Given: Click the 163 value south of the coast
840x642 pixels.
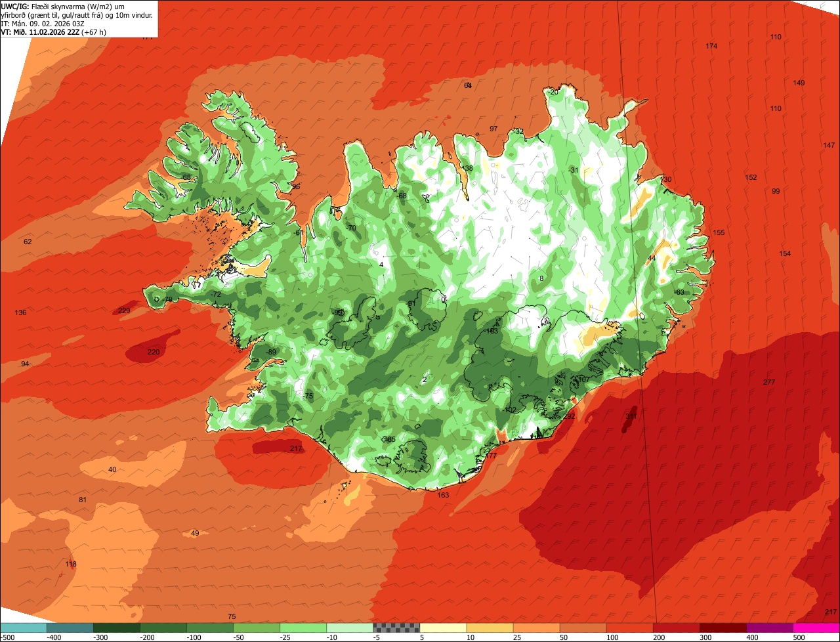Looking at the screenshot, I should point(443,495).
